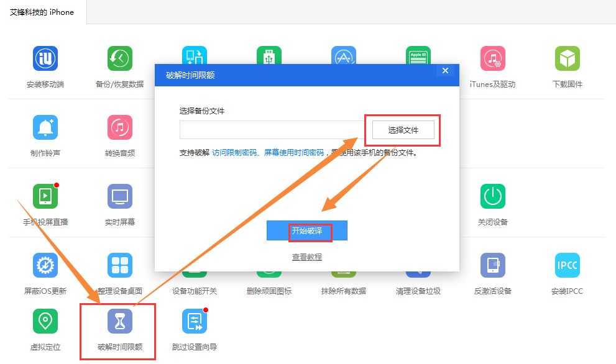Viewport: 616px width, 364px height.
Task: Launch the 实时屏幕 live screen tool
Action: pyautogui.click(x=119, y=203)
